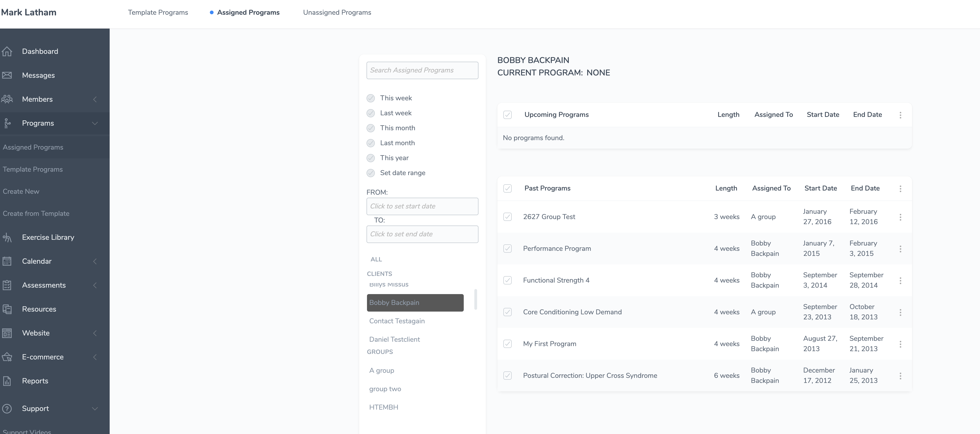Switch to the Unassigned Programs tab

click(x=337, y=12)
